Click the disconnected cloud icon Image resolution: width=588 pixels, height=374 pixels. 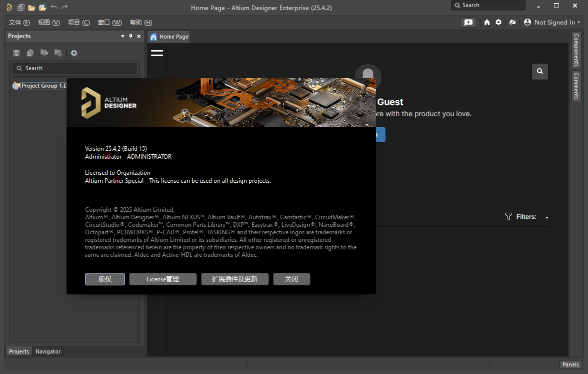512,22
